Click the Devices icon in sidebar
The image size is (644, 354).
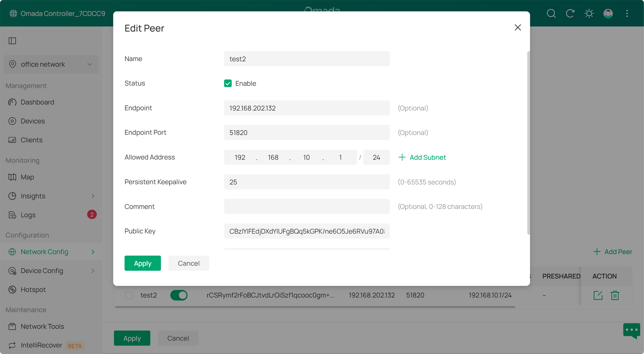[12, 121]
